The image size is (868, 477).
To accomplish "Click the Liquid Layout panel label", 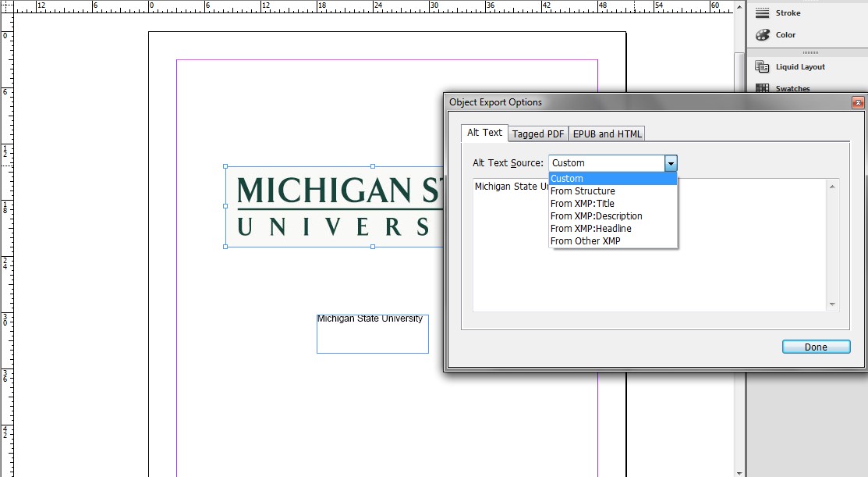I will point(800,67).
